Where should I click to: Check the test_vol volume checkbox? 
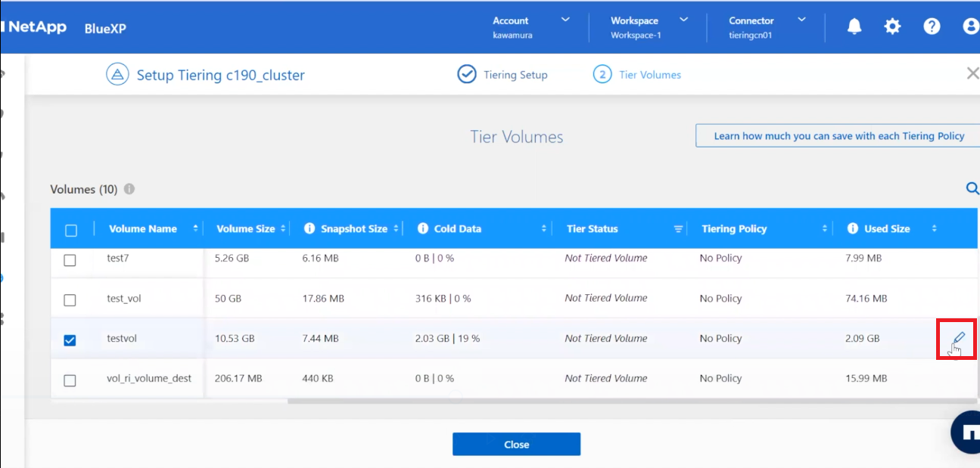(70, 300)
